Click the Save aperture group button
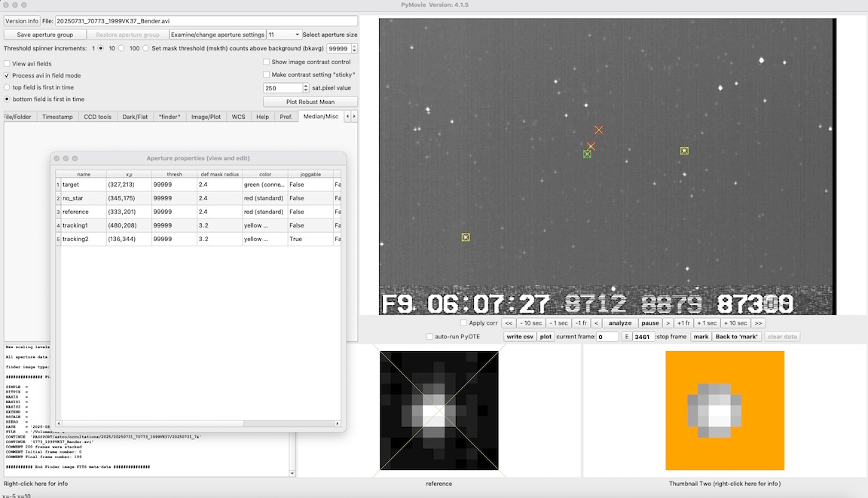868x498 pixels. click(45, 35)
